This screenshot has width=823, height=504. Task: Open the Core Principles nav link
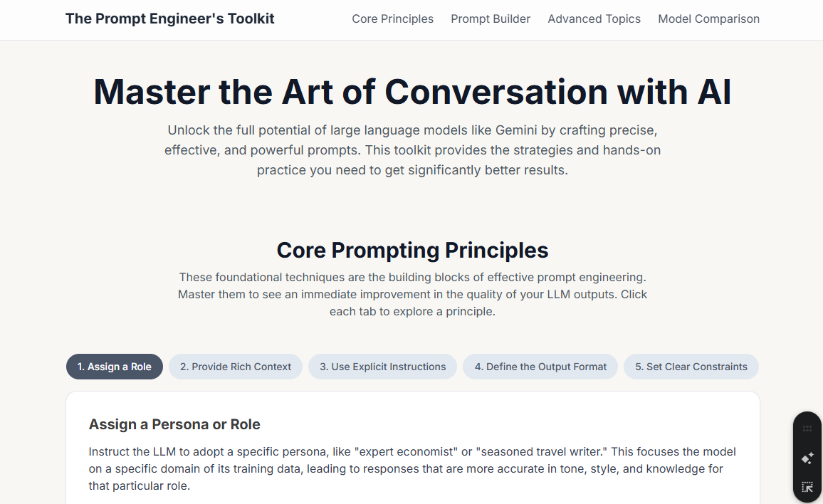click(392, 19)
